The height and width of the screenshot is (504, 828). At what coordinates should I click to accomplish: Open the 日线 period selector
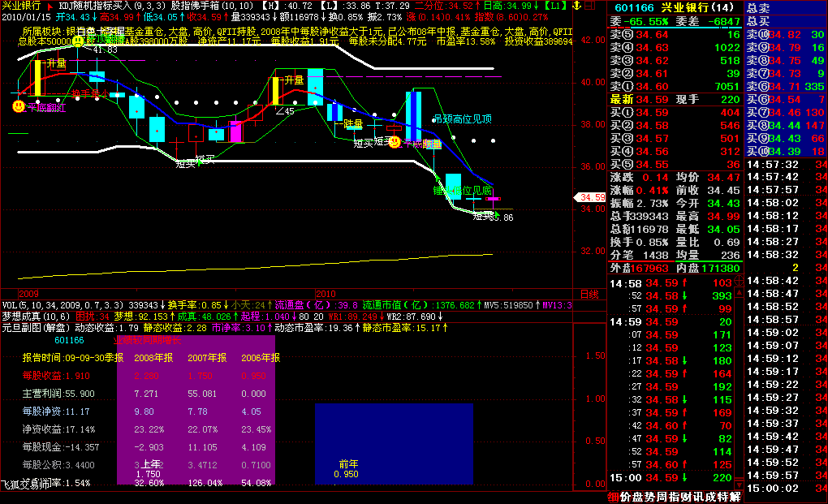coord(589,293)
